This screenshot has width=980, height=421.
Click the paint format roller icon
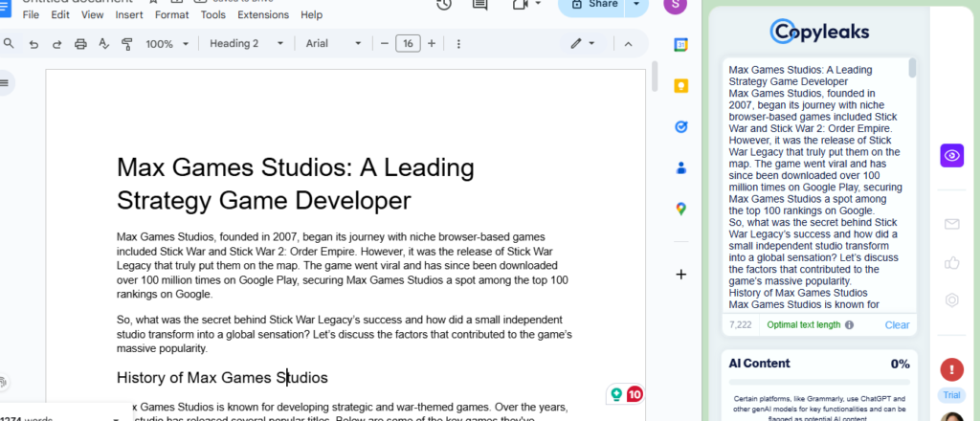[126, 44]
